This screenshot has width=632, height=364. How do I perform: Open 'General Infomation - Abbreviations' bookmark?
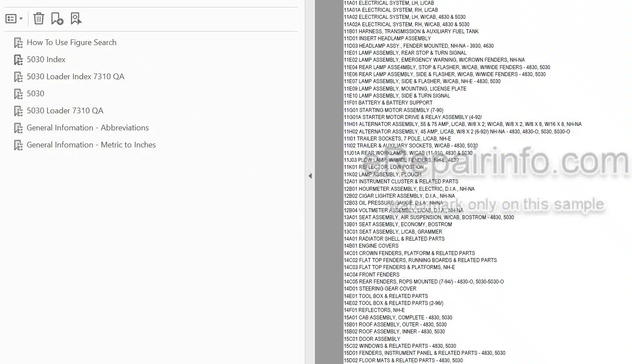(x=88, y=128)
